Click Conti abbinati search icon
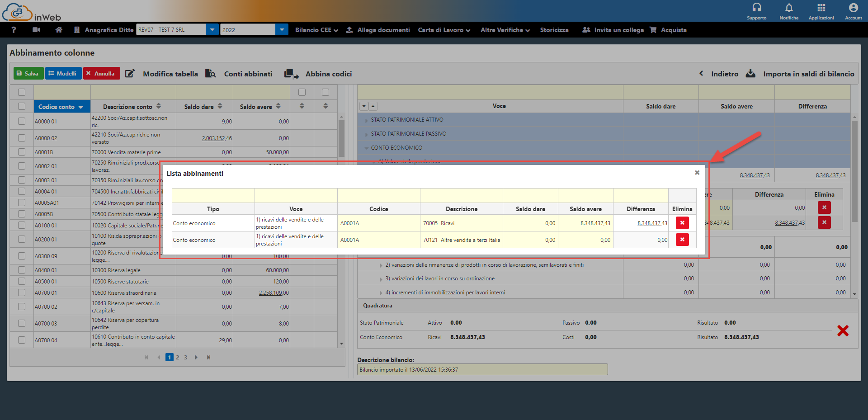Viewport: 868px width, 420px height. click(x=211, y=74)
